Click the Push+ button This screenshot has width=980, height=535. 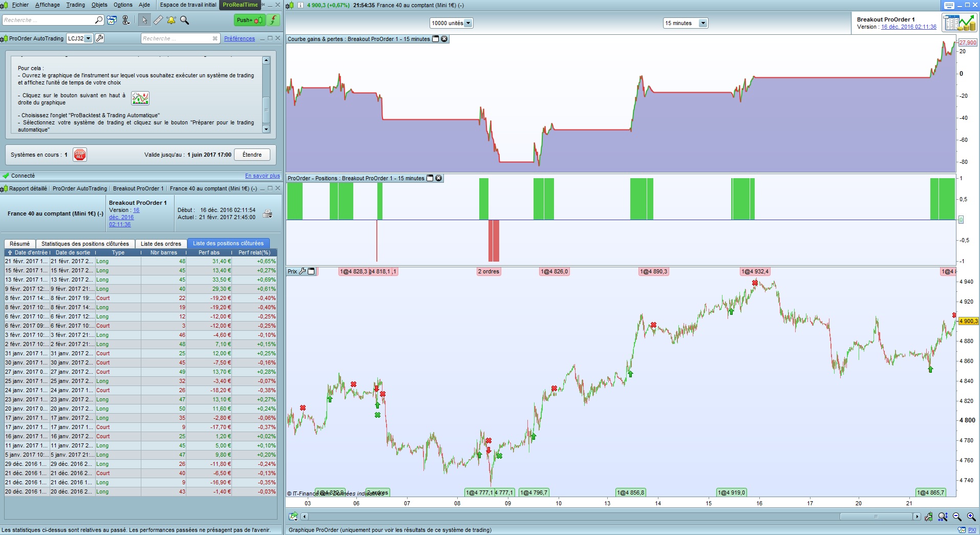(249, 20)
